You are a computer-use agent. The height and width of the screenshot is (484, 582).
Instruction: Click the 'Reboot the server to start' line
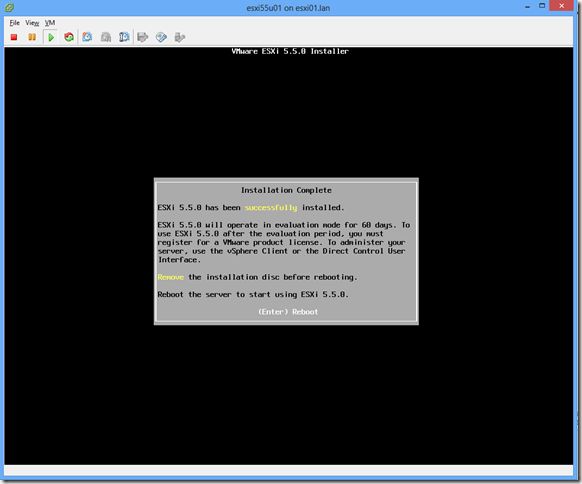click(253, 294)
